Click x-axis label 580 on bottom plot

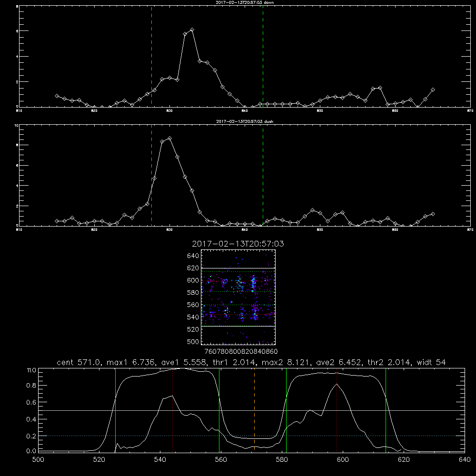coord(282,460)
